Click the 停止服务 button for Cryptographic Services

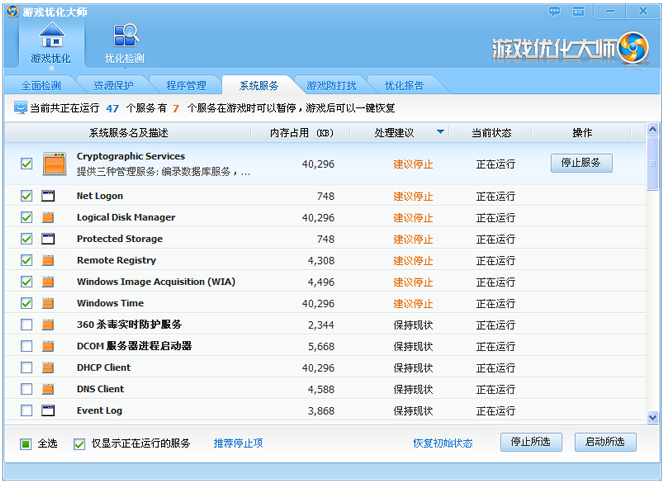coord(581,163)
